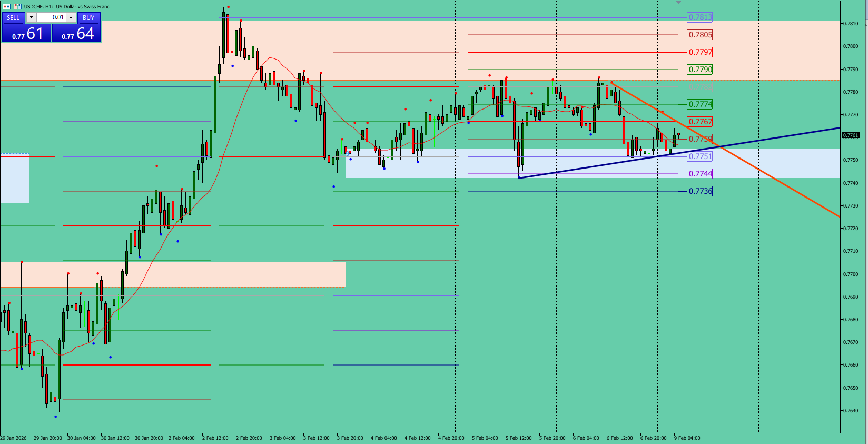Click the 'USDCHF, H1' chart title text
This screenshot has height=444, width=868.
click(38, 7)
